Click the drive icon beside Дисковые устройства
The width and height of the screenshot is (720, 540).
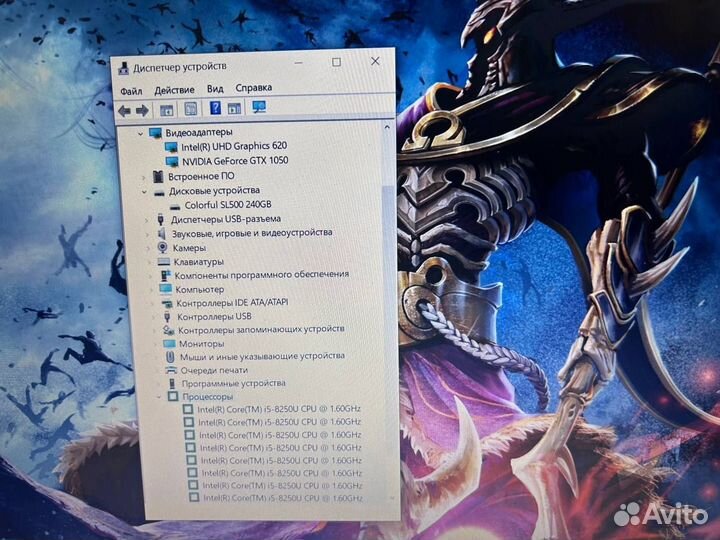click(x=159, y=192)
